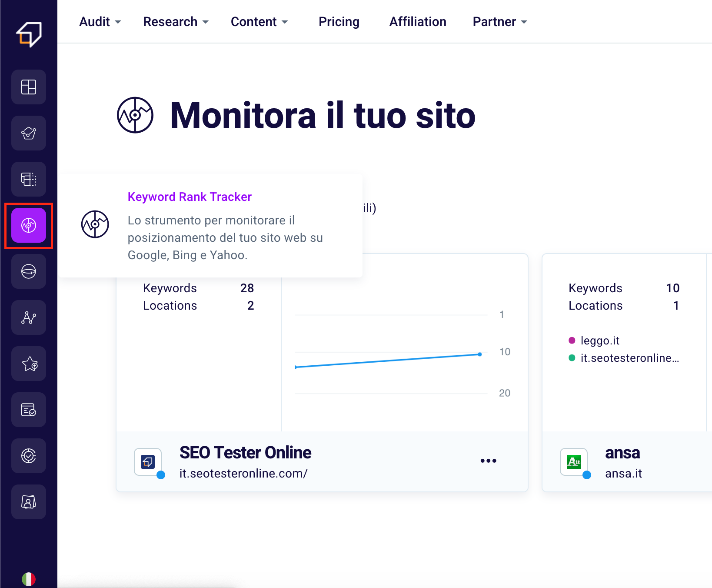
Task: Open the star icon tool in sidebar
Action: click(29, 364)
